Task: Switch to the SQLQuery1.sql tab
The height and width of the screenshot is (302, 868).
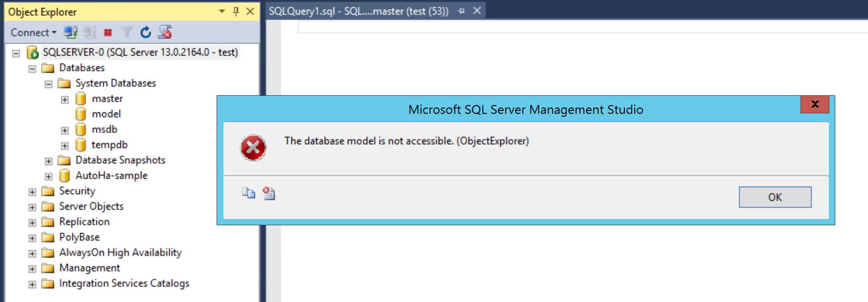Action: pos(358,11)
